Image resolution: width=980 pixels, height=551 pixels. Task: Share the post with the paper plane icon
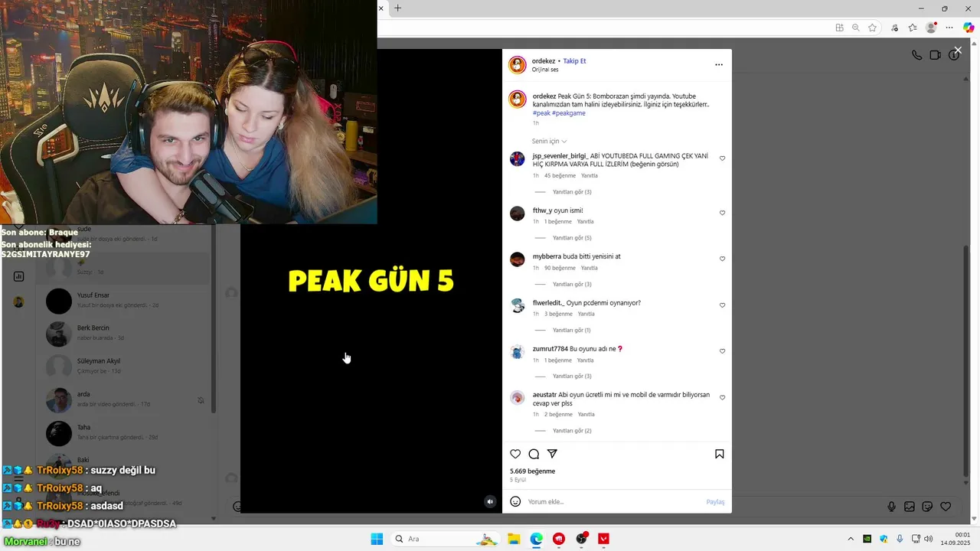552,454
